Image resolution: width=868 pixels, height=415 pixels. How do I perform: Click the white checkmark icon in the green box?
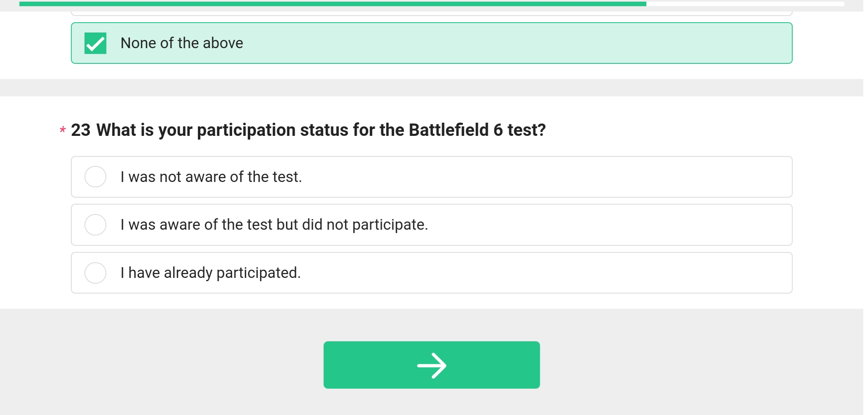pyautogui.click(x=95, y=44)
